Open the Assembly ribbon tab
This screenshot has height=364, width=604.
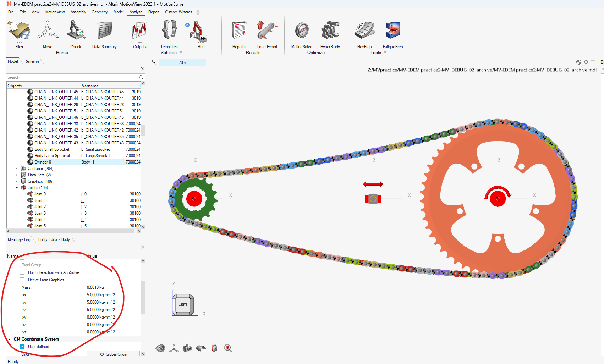click(x=78, y=12)
